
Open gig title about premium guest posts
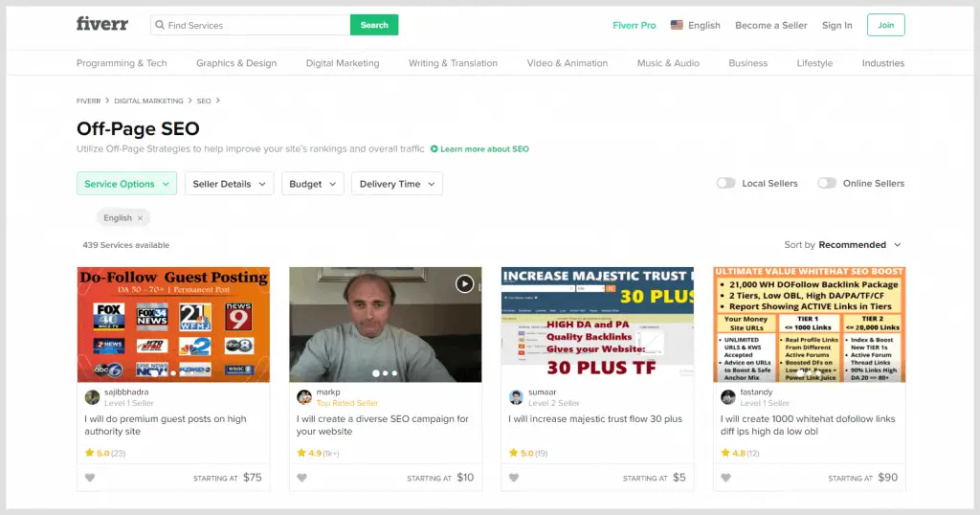(x=165, y=425)
